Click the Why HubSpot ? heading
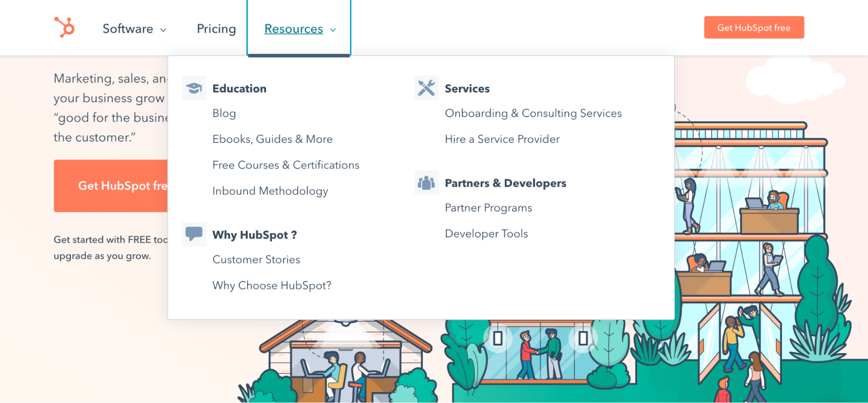The width and height of the screenshot is (868, 403). click(254, 235)
